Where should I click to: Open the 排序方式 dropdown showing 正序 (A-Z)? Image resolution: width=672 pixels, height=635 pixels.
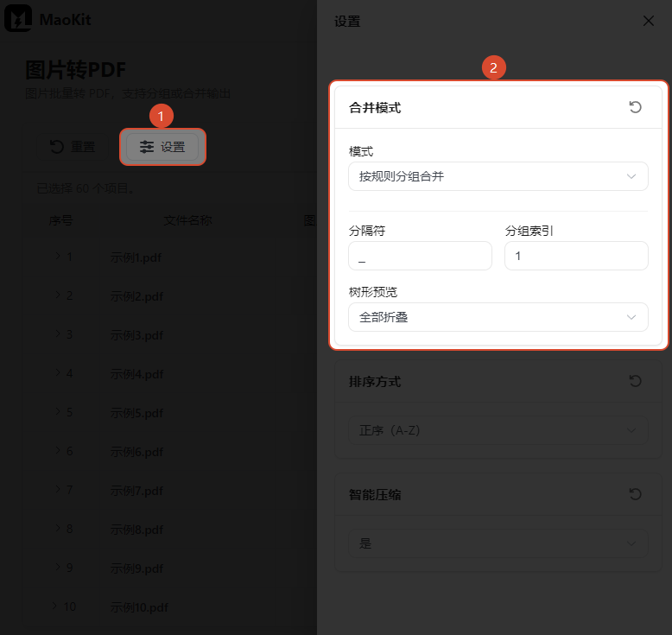click(498, 430)
